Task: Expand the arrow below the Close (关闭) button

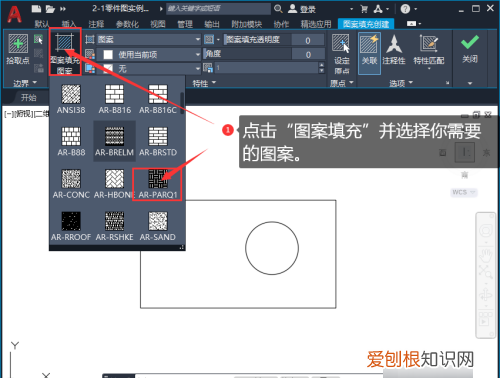Action: tap(470, 83)
